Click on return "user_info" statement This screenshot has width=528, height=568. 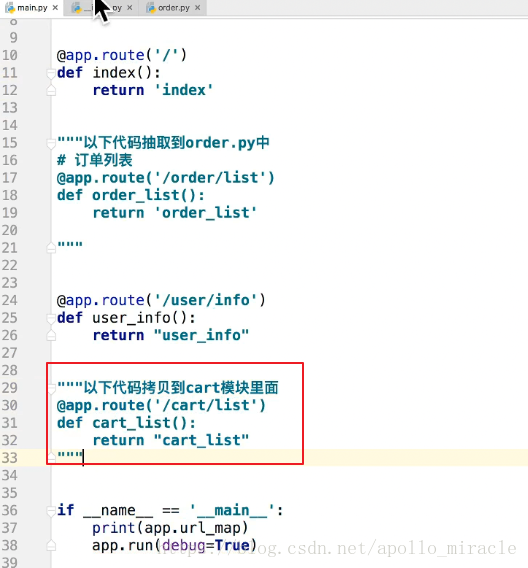(x=171, y=335)
